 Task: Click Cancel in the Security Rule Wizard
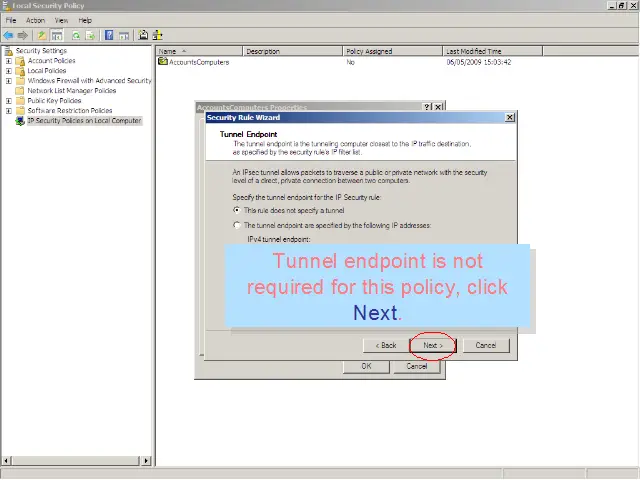(x=486, y=345)
